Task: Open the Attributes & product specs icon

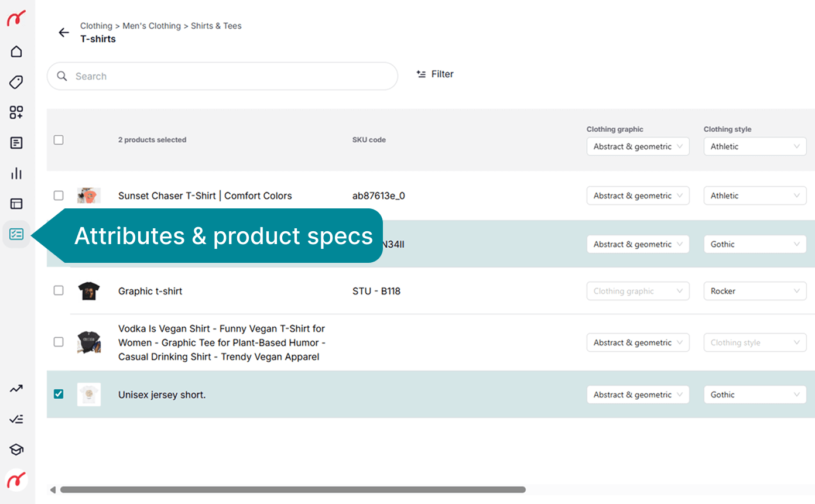Action: point(16,234)
